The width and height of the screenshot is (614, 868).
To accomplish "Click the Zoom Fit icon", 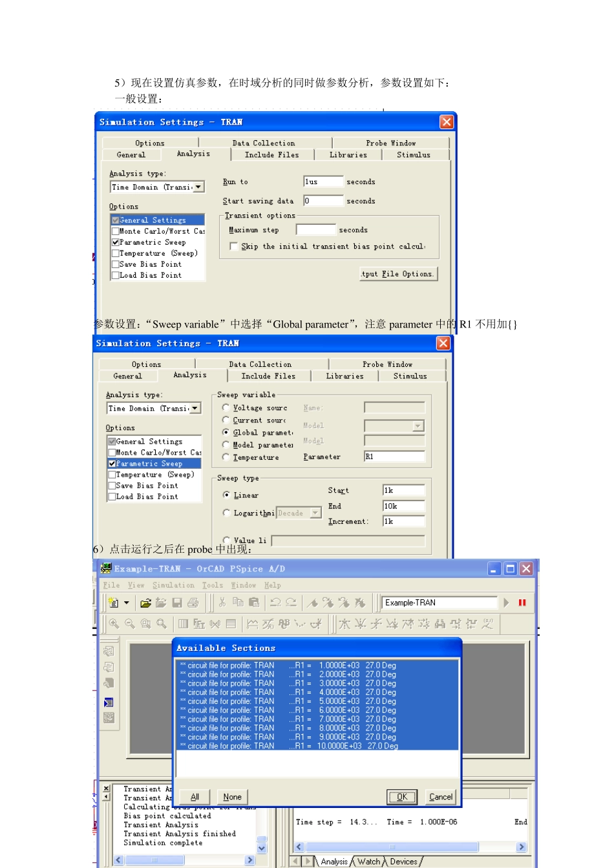I will (162, 624).
